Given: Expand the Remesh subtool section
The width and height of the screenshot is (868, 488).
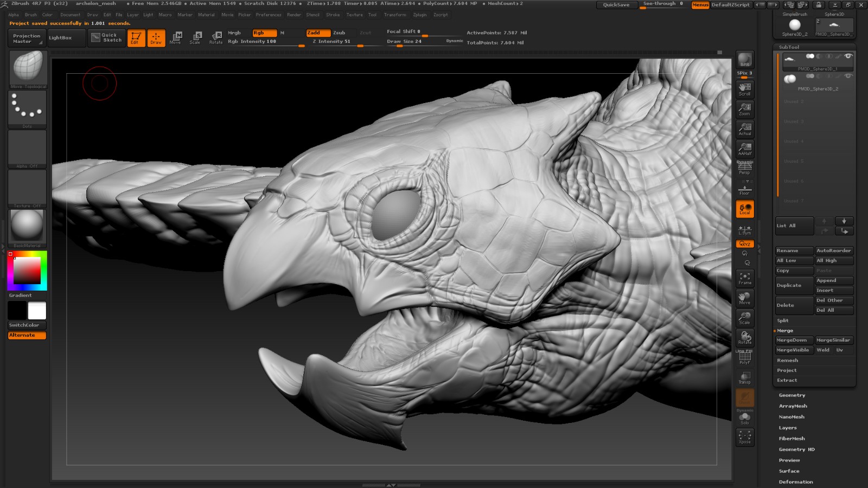Looking at the screenshot, I should pos(787,361).
